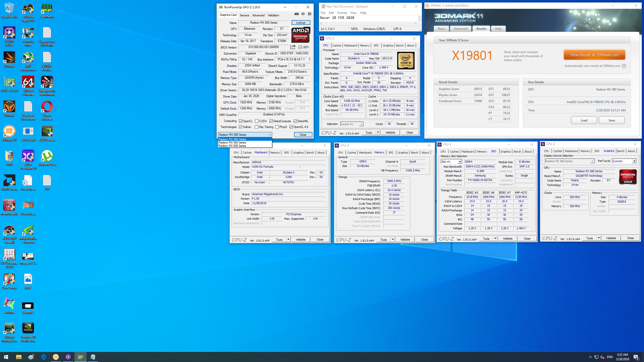Screen dimensions: 644x362
Task: Open Superposition Benchmark desktop icon
Action: tap(47, 86)
